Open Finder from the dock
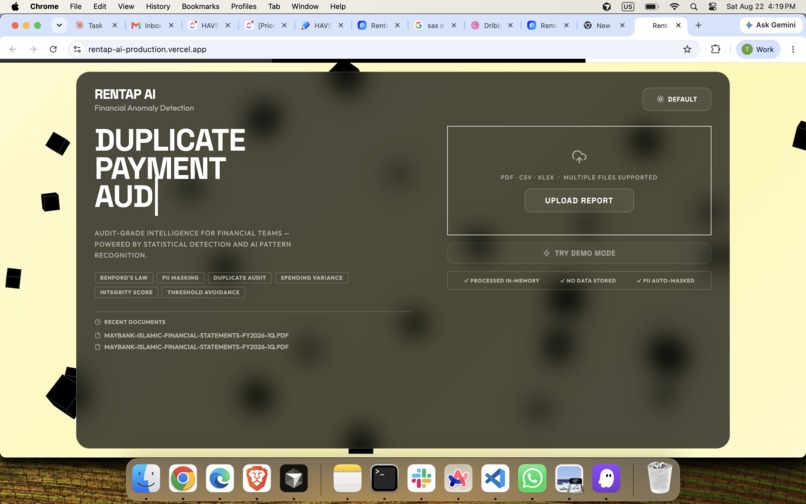806x504 pixels. point(146,478)
